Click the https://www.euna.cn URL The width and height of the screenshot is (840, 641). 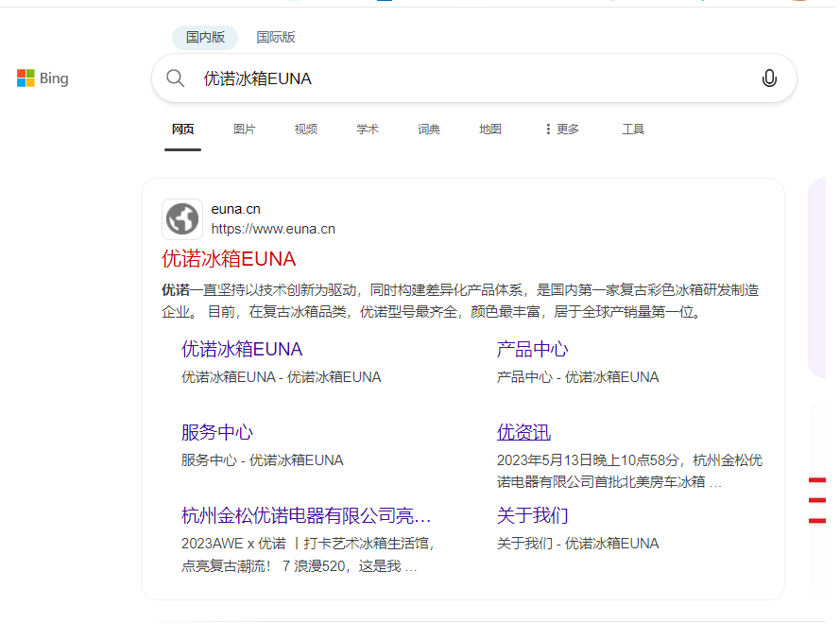pyautogui.click(x=273, y=229)
